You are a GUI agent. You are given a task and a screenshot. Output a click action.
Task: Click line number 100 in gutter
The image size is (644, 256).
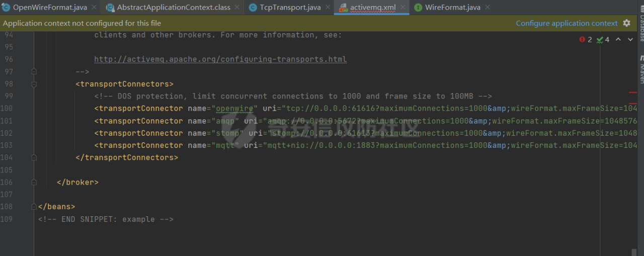(x=7, y=109)
